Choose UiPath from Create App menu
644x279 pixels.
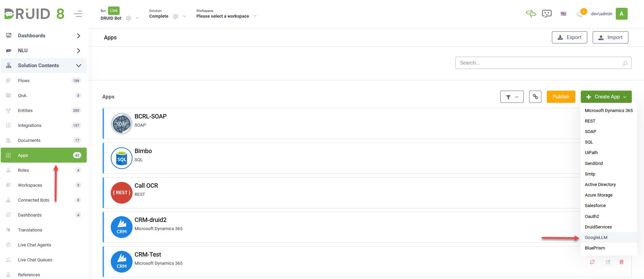(609, 152)
